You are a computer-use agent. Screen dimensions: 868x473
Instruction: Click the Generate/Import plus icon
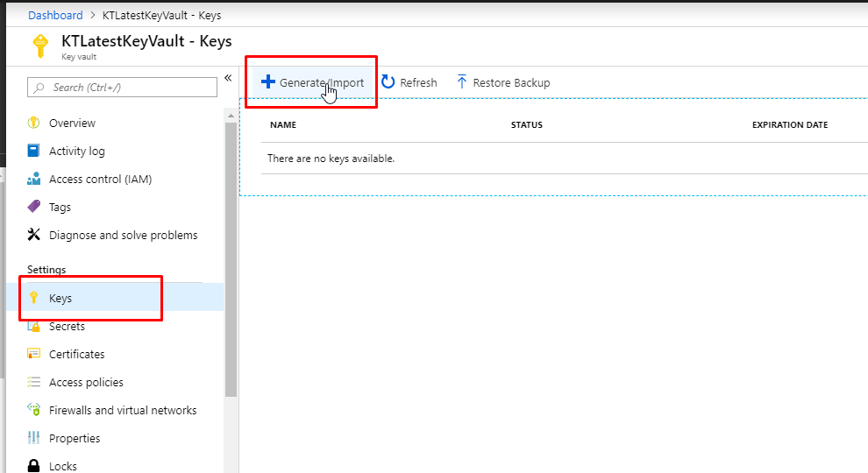tap(268, 81)
